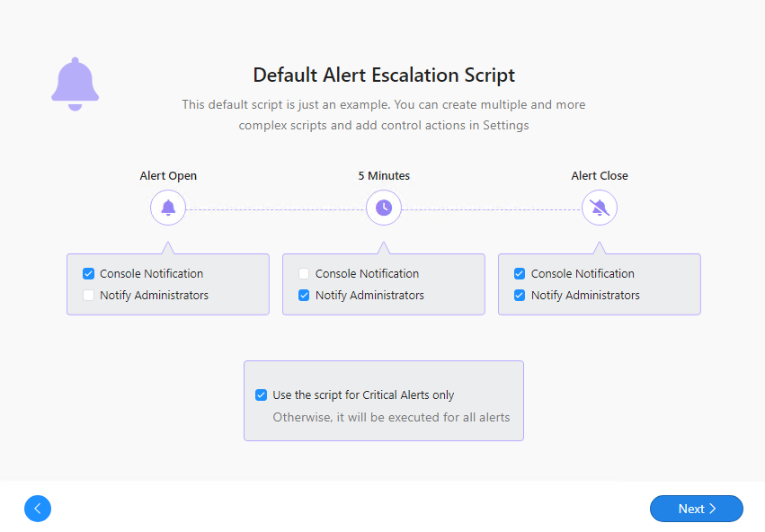This screenshot has width=765, height=532.
Task: Click the Alert Open stage label
Action: coord(168,176)
